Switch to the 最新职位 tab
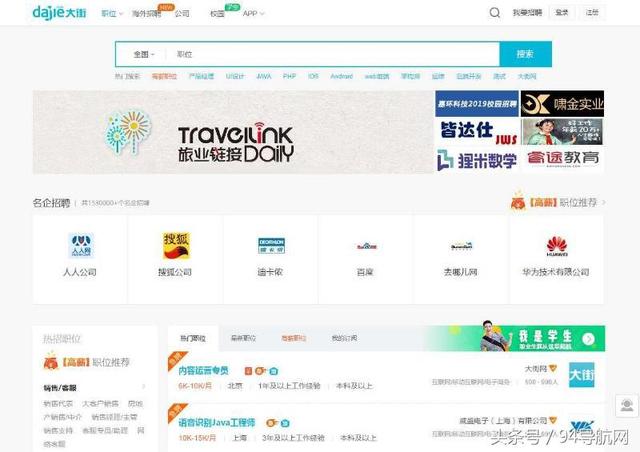640x452 pixels. click(243, 338)
